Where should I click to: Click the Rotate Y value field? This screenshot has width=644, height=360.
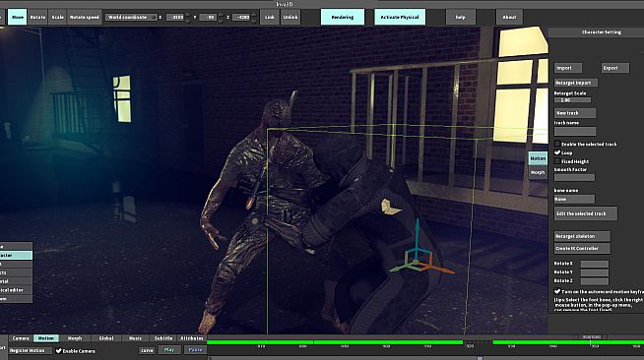pos(595,272)
